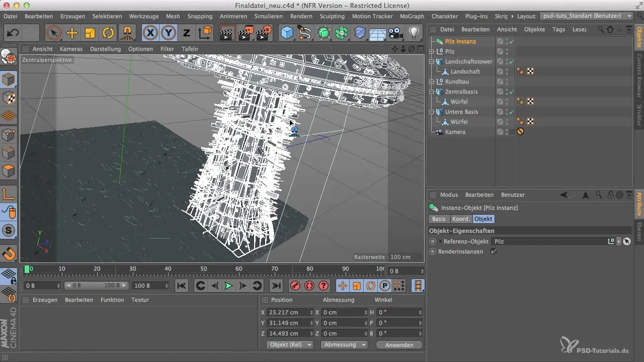Select the Kamera object
Screen dimensions: 644x362
click(x=455, y=132)
